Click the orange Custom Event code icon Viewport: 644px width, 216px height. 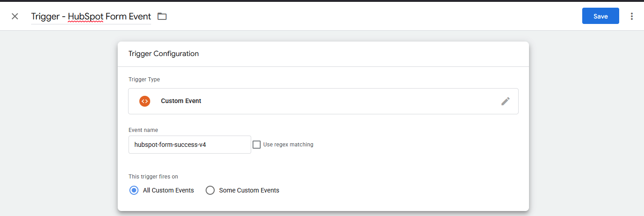tap(145, 101)
